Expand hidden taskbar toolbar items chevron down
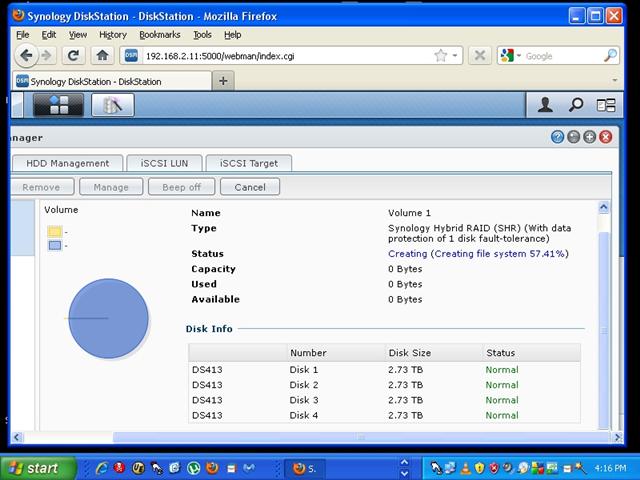 click(404, 474)
